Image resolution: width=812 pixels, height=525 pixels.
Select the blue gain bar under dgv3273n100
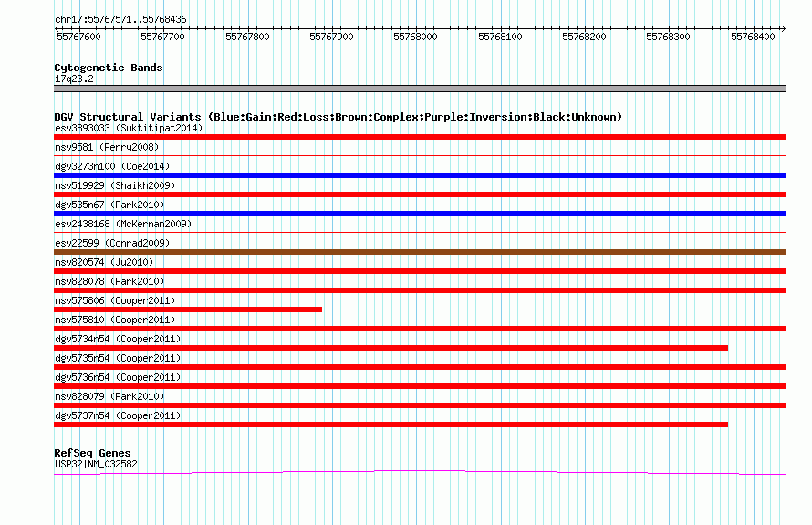pyautogui.click(x=420, y=175)
